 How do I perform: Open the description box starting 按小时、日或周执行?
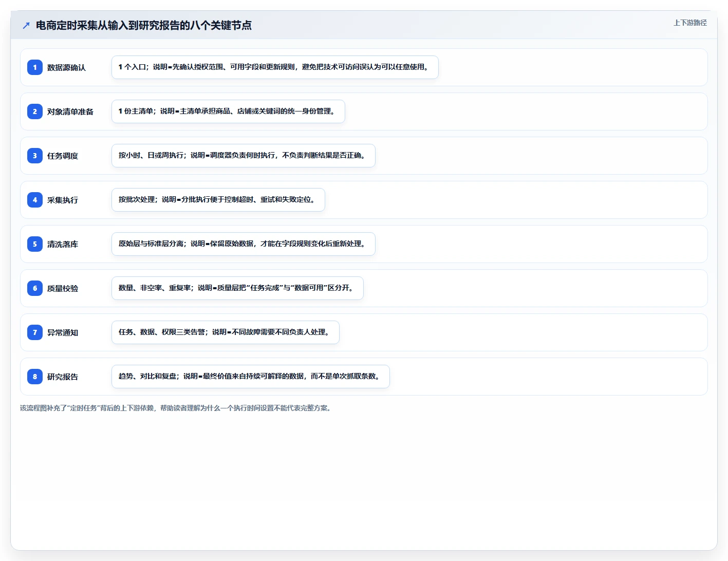tap(244, 156)
